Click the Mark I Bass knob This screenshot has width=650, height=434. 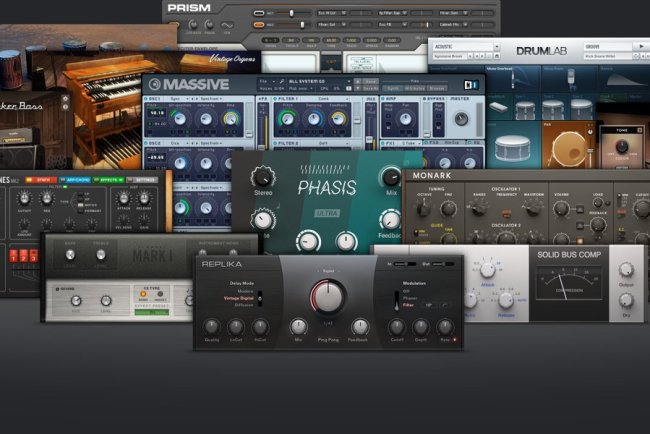coord(70,254)
